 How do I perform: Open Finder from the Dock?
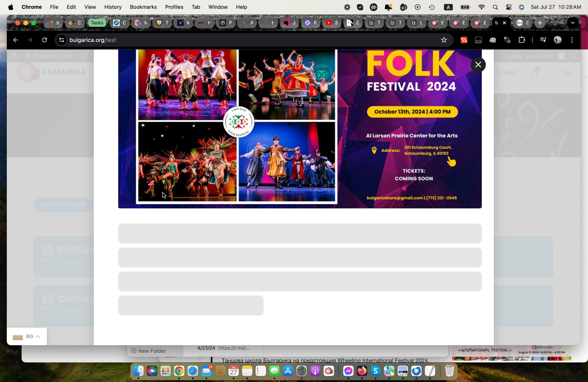tap(138, 371)
